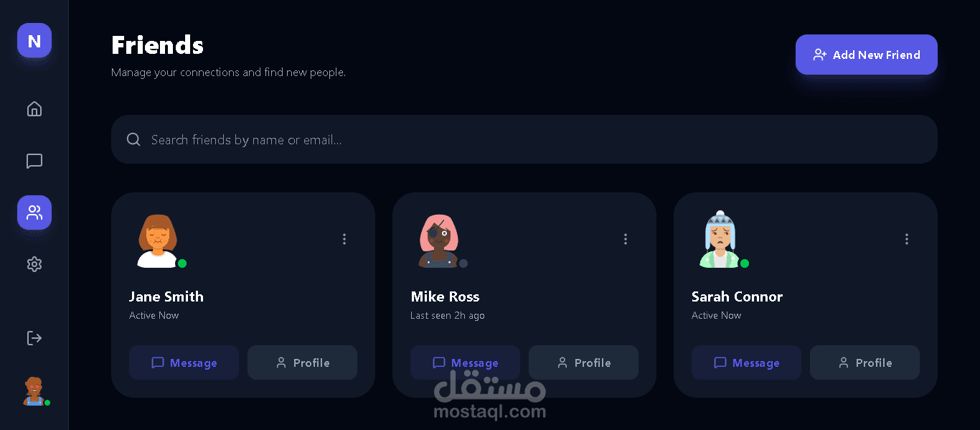Open the chat messages icon in sidebar

pos(34,161)
